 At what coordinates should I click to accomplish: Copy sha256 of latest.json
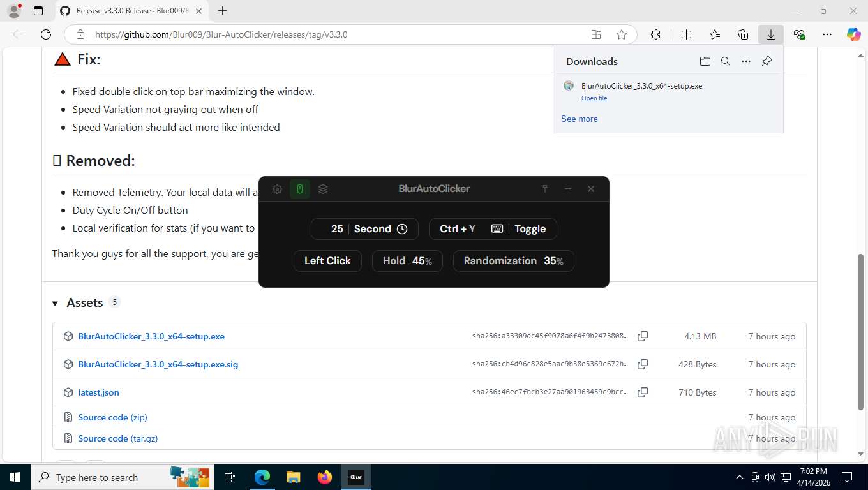[x=643, y=392]
